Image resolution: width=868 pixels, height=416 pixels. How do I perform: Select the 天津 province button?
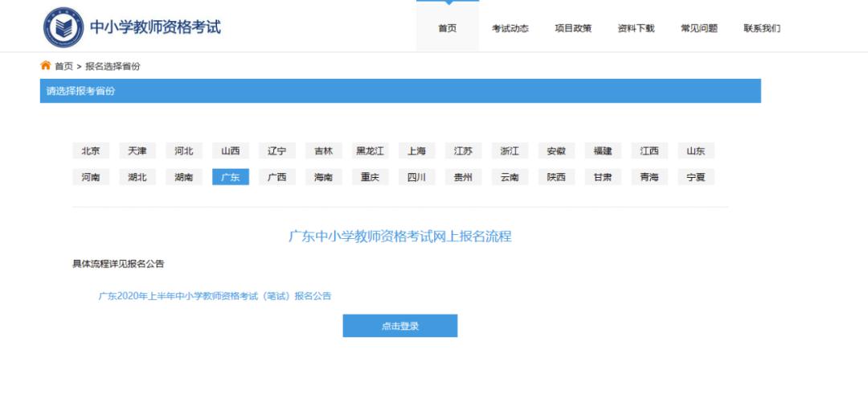click(x=137, y=150)
